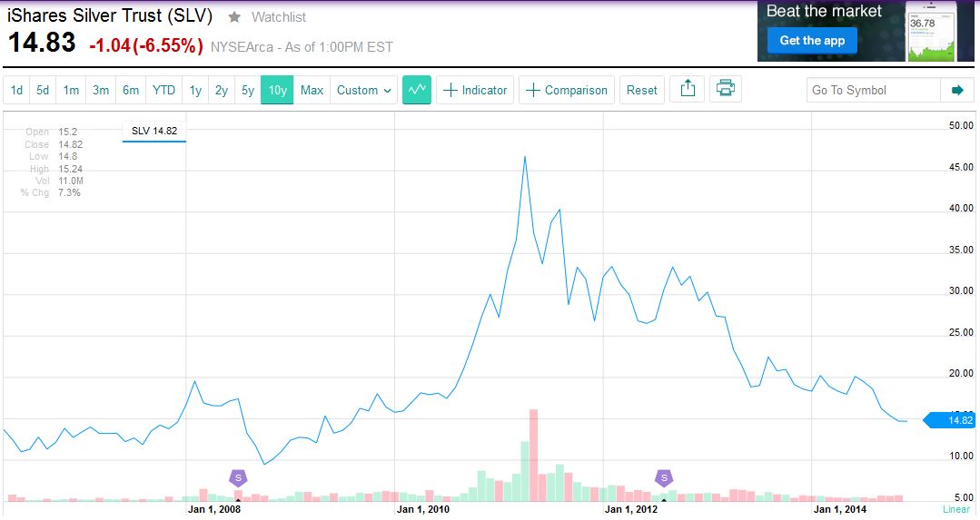Add a Comparison symbol
This screenshot has height=520, width=980.
coord(567,90)
